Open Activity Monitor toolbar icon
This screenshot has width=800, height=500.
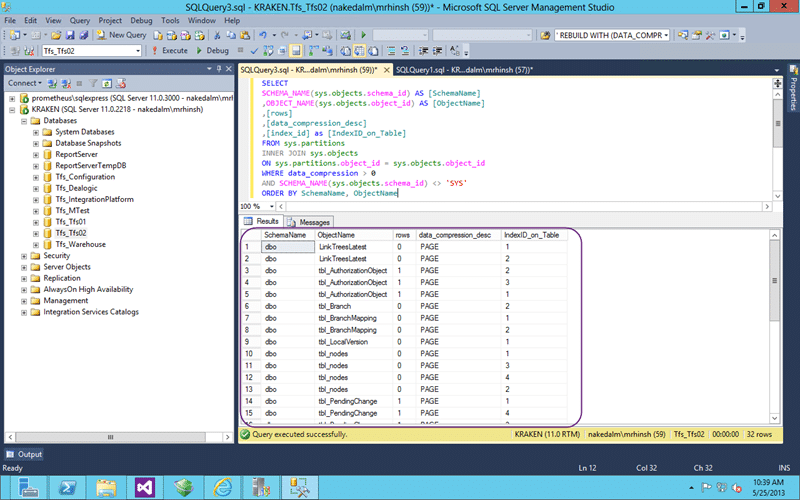[x=345, y=35]
